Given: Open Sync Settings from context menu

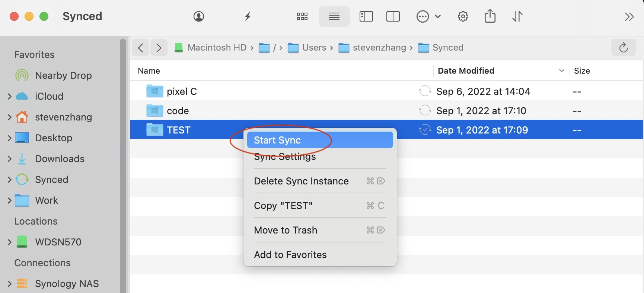Looking at the screenshot, I should [x=320, y=157].
